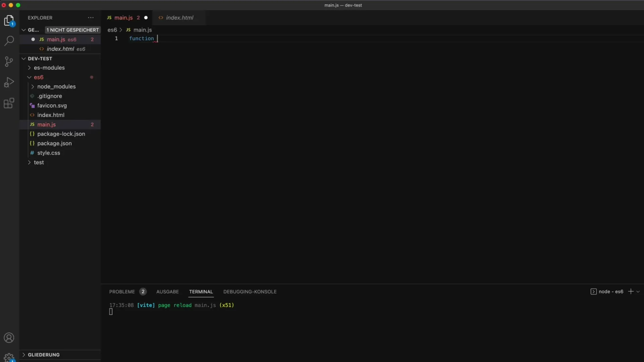The image size is (644, 362).
Task: Open index.html in editor tab
Action: [x=179, y=18]
